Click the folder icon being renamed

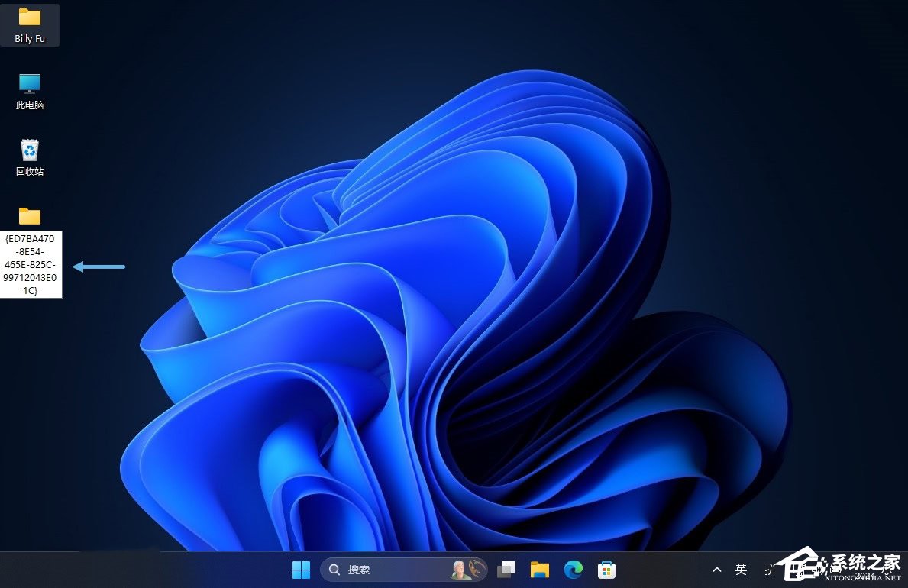pos(30,216)
